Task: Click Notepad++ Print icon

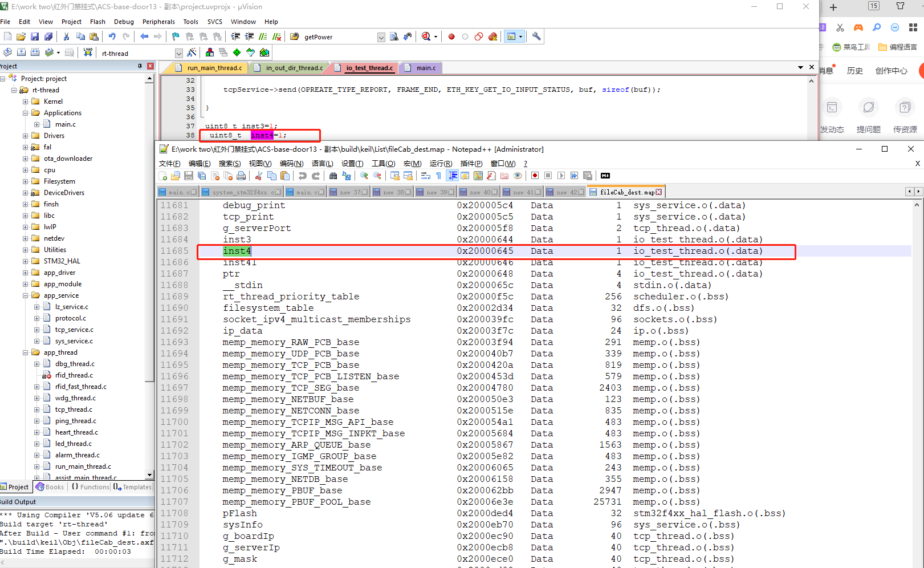Action: 241,176
